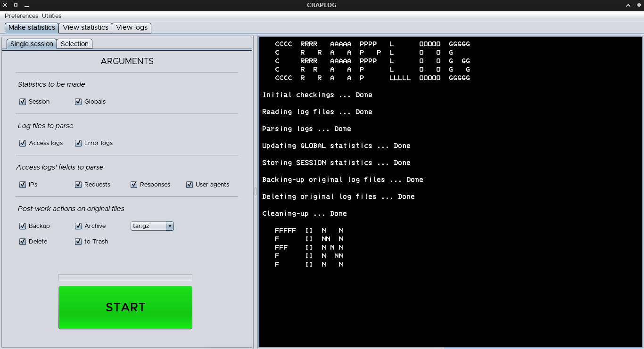Screen dimensions: 644x349
Task: Click 'Post-work actions on original files' label
Action: point(71,209)
